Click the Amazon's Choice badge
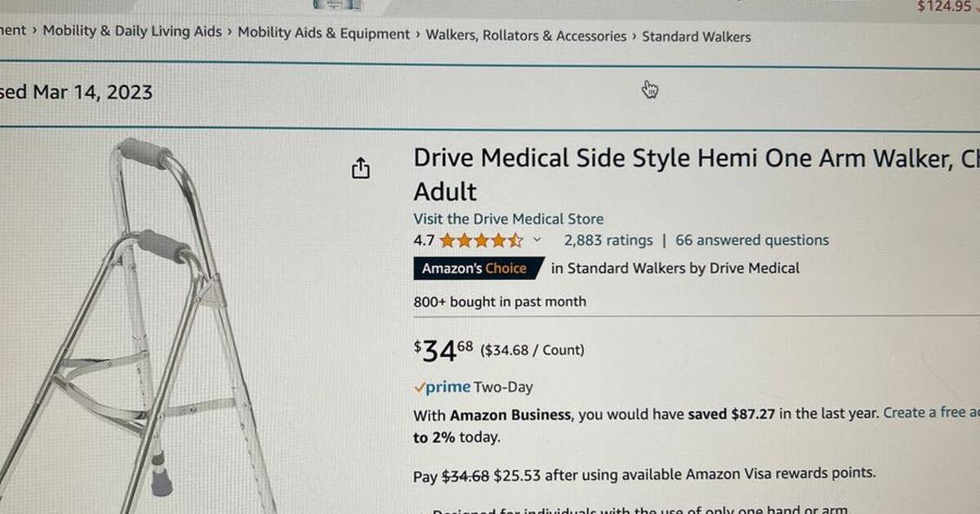 [x=477, y=268]
